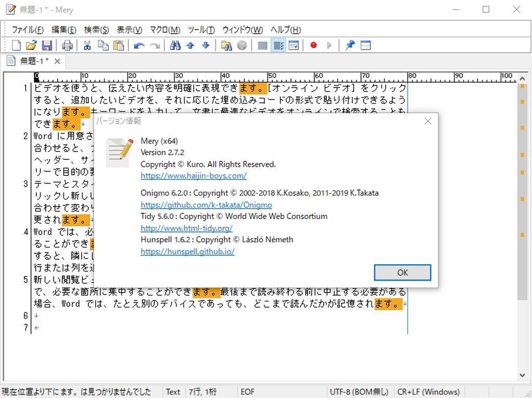Open the 表示(V) menu
This screenshot has width=532, height=398.
pyautogui.click(x=129, y=30)
